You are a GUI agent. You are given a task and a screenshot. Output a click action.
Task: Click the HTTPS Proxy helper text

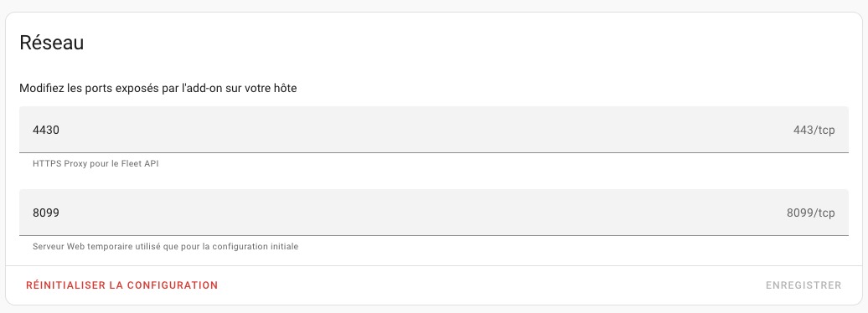click(96, 164)
